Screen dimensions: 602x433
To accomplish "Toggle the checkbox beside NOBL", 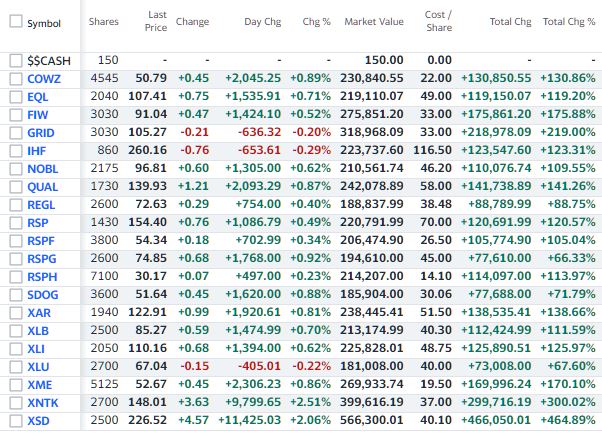I will click(x=15, y=168).
